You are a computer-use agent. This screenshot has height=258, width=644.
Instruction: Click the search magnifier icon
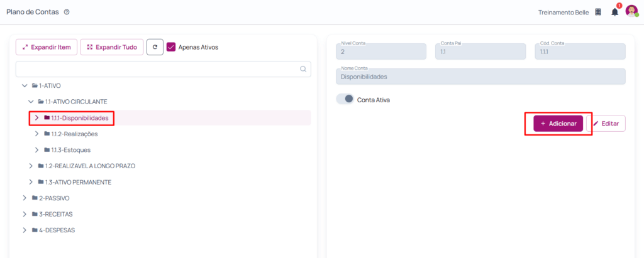pos(303,69)
